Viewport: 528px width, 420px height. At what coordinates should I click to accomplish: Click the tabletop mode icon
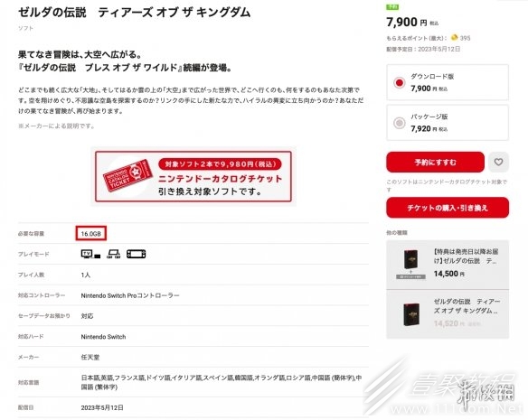114,254
